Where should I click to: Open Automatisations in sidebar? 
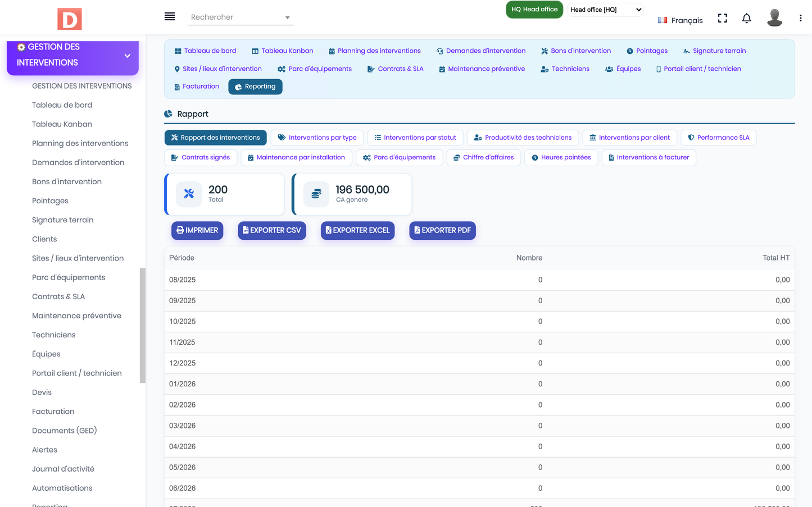click(62, 488)
